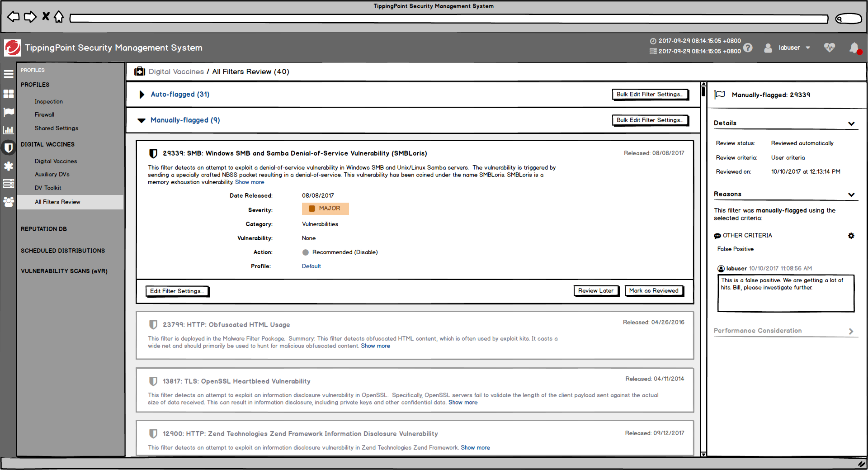Select Digital Vaccines menu item in sidebar
868x470 pixels.
pyautogui.click(x=56, y=161)
